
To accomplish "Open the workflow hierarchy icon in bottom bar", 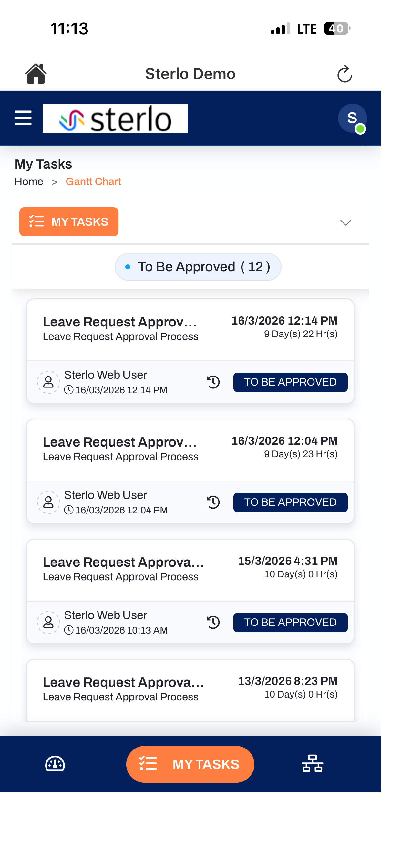I will pyautogui.click(x=312, y=764).
